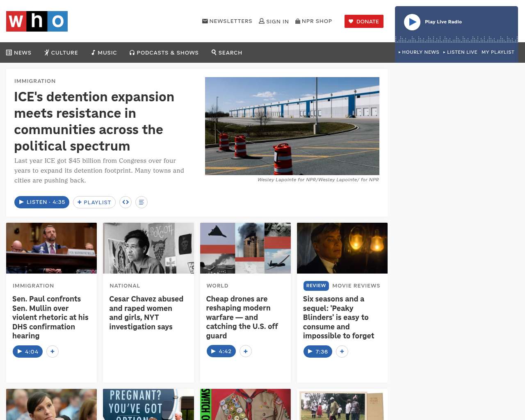Open Newsletters link with envelope icon
The height and width of the screenshot is (420, 525).
227,21
